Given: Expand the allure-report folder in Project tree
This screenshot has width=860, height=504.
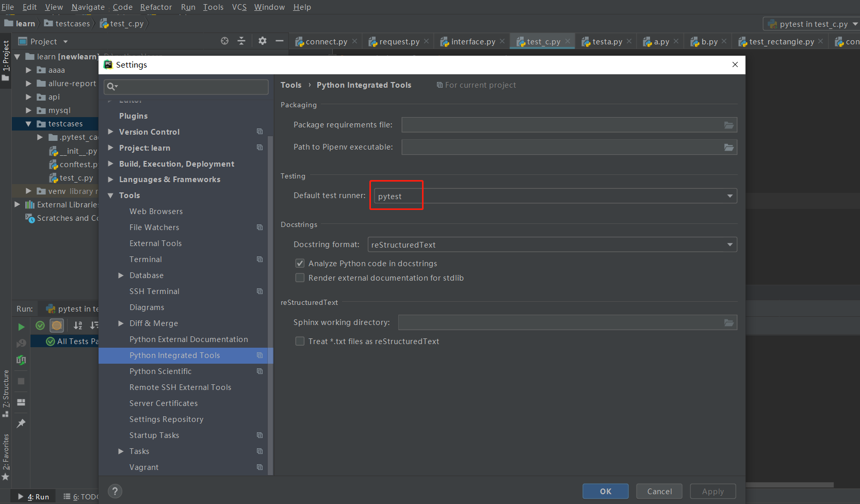Looking at the screenshot, I should pos(29,84).
